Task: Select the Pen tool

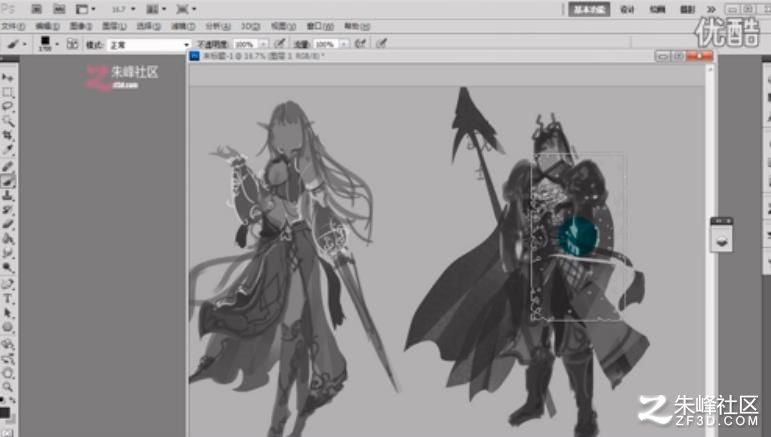Action: [x=7, y=285]
